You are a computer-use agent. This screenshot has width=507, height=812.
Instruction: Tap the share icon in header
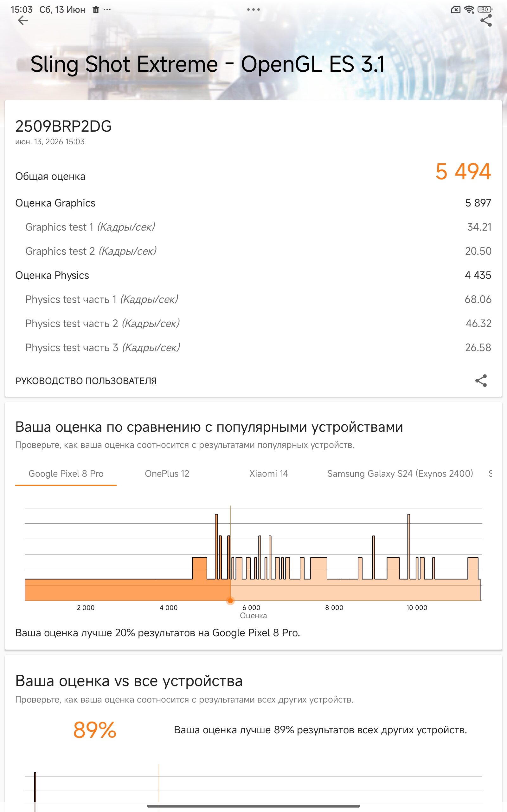click(486, 21)
